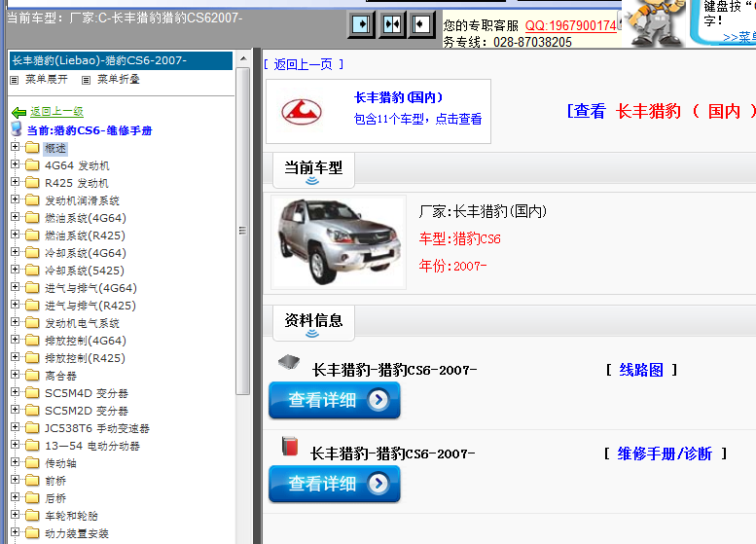Viewport: 756px width, 544px height.
Task: Expand the 进气与排气(4G64) tree node
Action: click(15, 287)
